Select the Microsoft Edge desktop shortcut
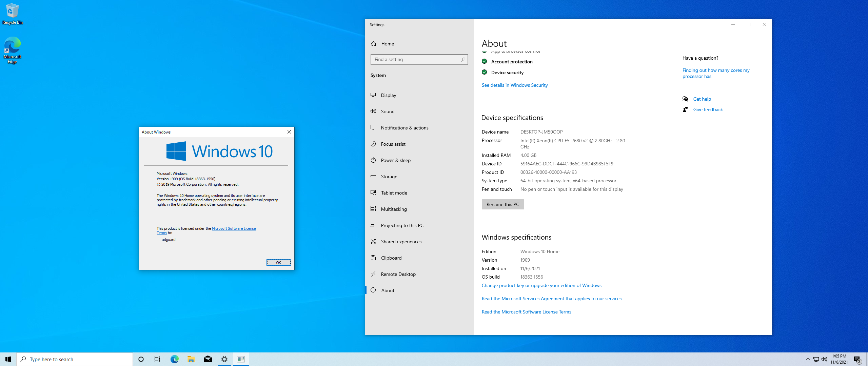Viewport: 868px width, 366px height. [13, 50]
